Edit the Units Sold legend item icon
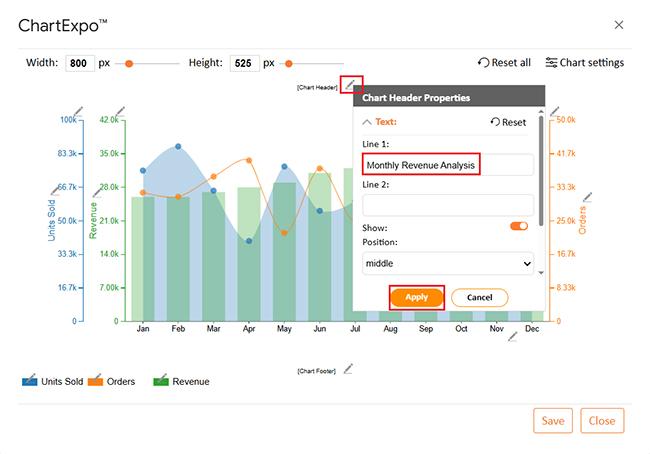This screenshot has height=454, width=650. click(x=29, y=380)
